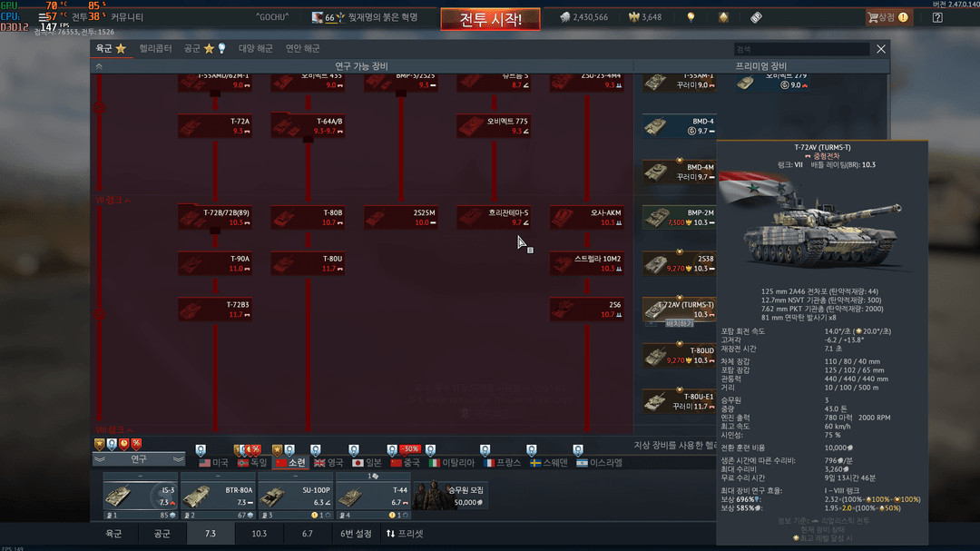Click the Silver Lions currency icon
Screen dimensions: 980x551
(564, 17)
